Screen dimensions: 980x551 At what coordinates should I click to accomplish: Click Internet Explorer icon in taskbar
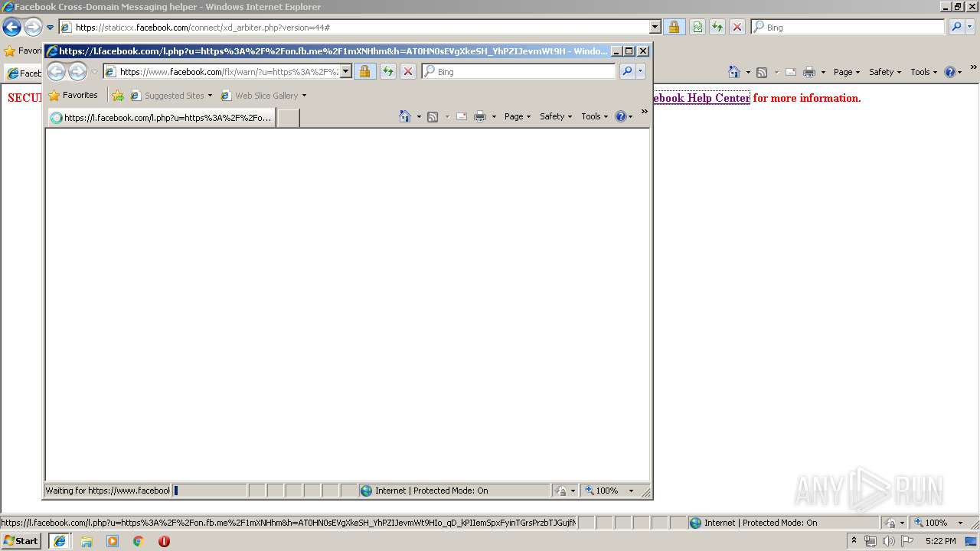click(x=59, y=541)
